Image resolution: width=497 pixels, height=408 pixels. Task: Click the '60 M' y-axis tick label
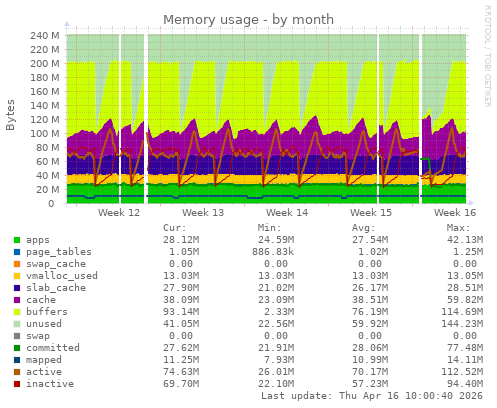[48, 161]
